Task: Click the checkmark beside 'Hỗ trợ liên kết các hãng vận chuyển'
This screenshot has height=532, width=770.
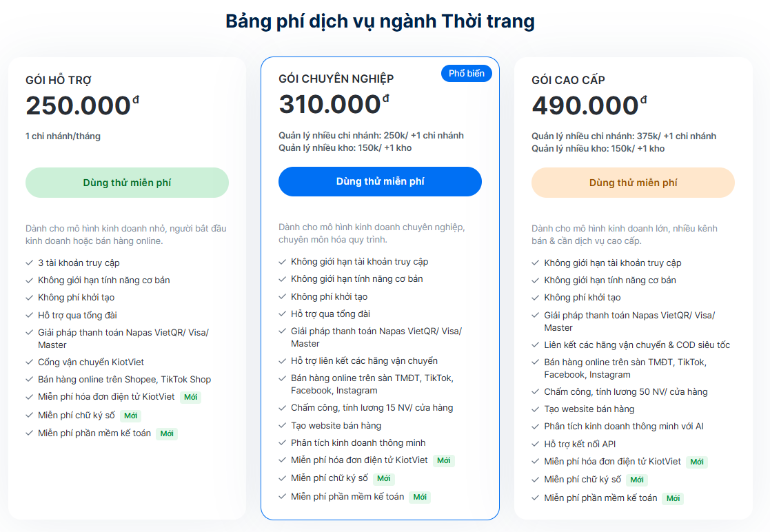Action: [x=281, y=360]
